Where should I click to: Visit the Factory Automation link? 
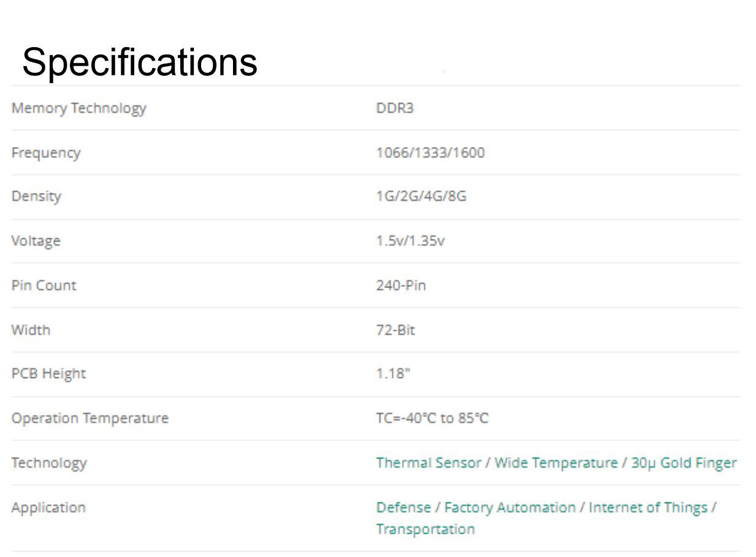(x=510, y=507)
